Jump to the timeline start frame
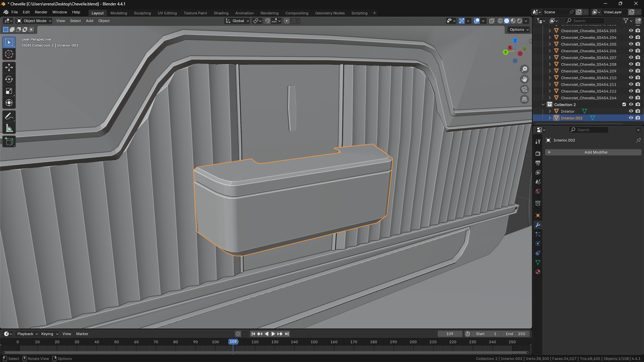This screenshot has width=644, height=362. (253, 334)
